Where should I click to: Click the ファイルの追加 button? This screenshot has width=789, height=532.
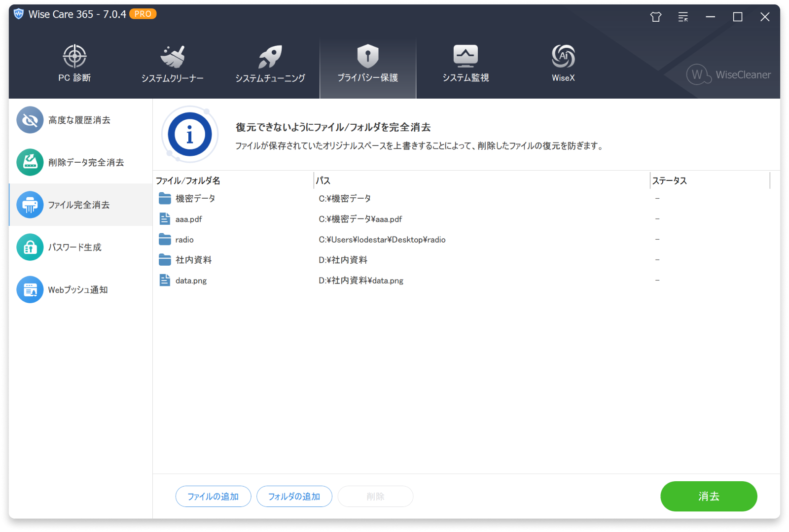coord(213,497)
